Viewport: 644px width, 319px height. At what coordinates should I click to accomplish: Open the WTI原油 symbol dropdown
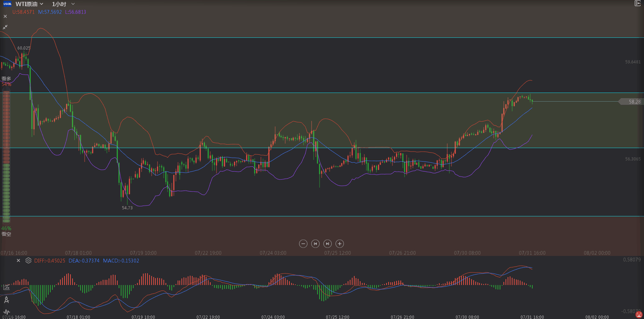[x=29, y=4]
